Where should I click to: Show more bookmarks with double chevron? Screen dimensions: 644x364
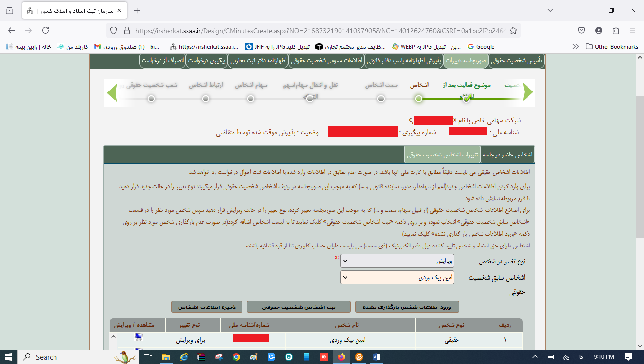[575, 46]
